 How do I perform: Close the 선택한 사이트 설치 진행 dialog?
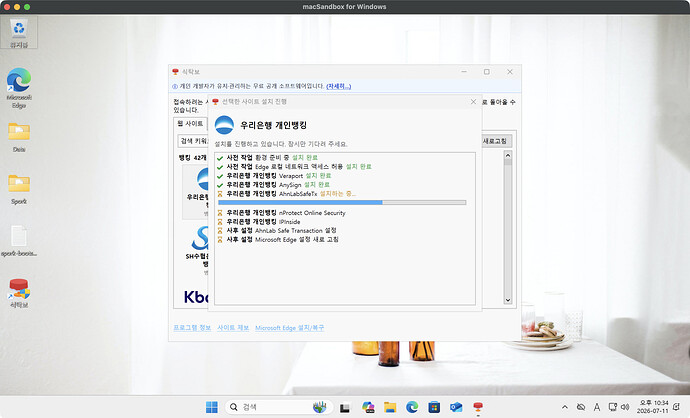pyautogui.click(x=473, y=102)
